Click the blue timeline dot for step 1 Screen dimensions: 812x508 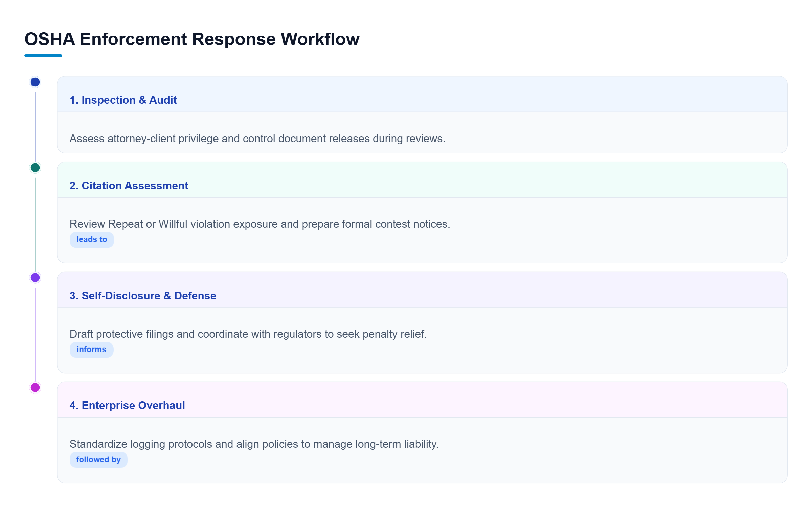tap(35, 82)
